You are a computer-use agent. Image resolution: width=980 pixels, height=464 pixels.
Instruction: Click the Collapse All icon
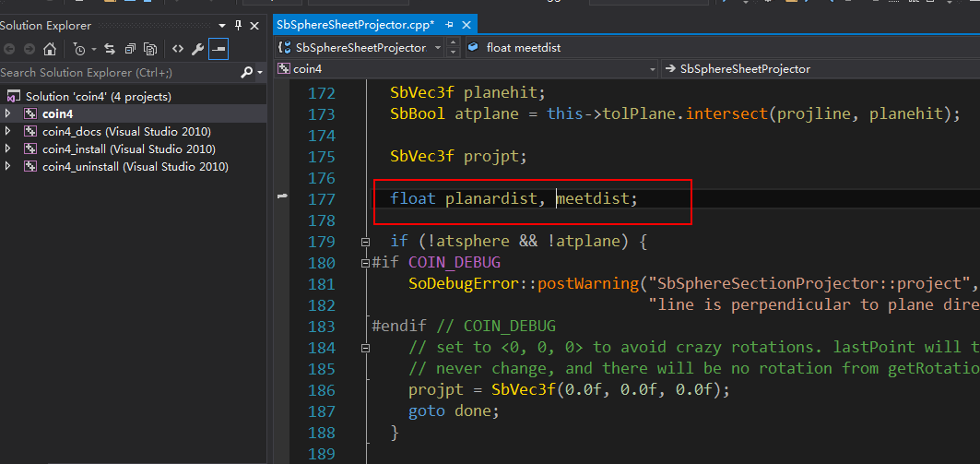[x=131, y=49]
